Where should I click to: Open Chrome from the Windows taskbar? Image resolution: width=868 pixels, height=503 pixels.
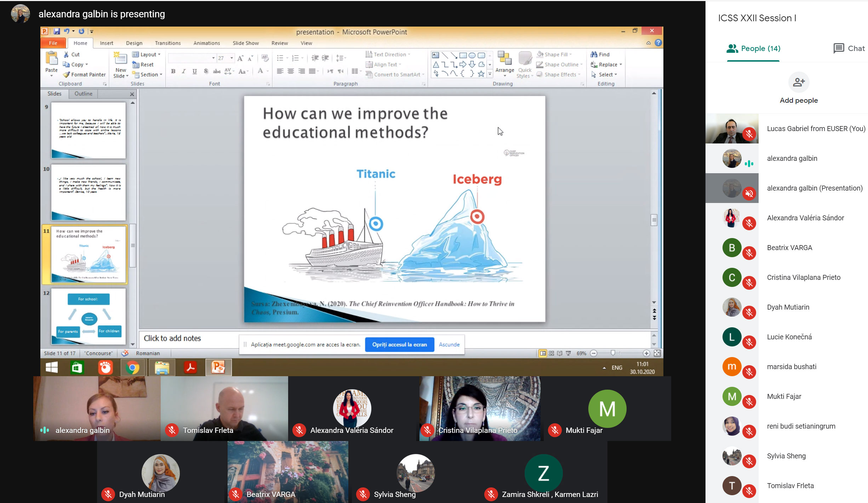(132, 368)
